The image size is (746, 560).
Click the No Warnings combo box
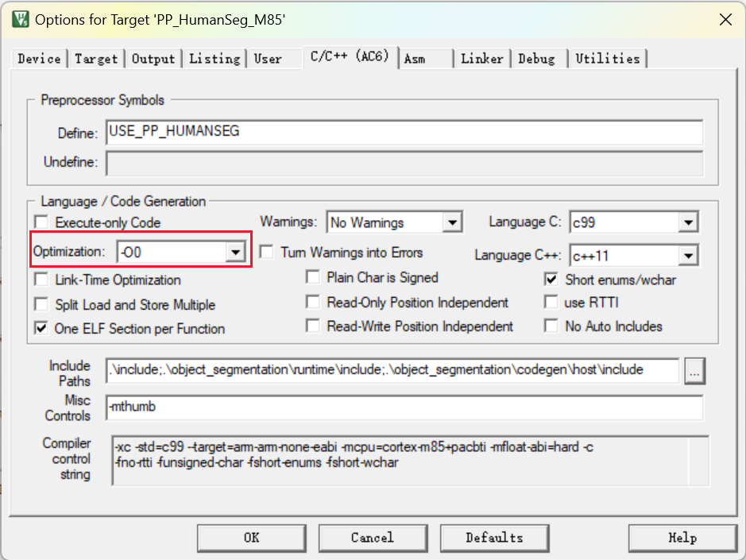pyautogui.click(x=394, y=222)
